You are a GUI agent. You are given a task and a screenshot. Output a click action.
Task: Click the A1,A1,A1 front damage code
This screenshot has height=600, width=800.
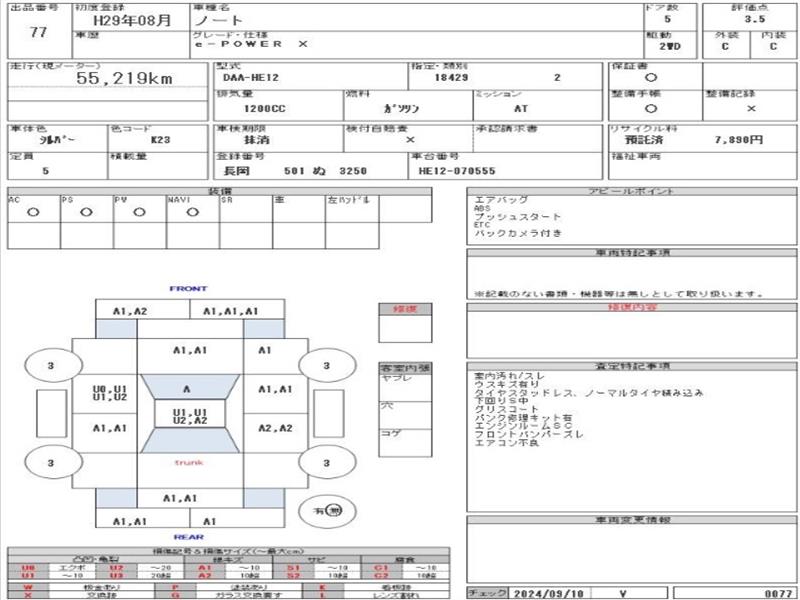pyautogui.click(x=231, y=311)
